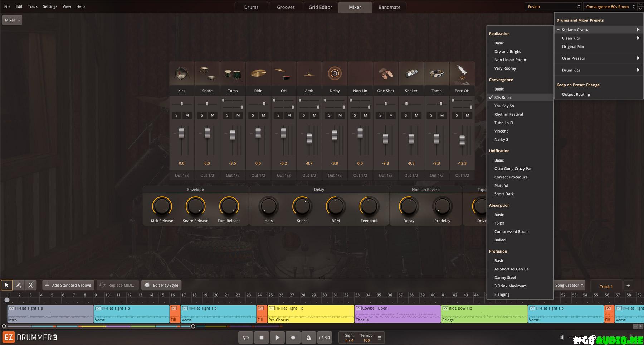Start playback with Play button
The image size is (644, 345).
(x=277, y=337)
